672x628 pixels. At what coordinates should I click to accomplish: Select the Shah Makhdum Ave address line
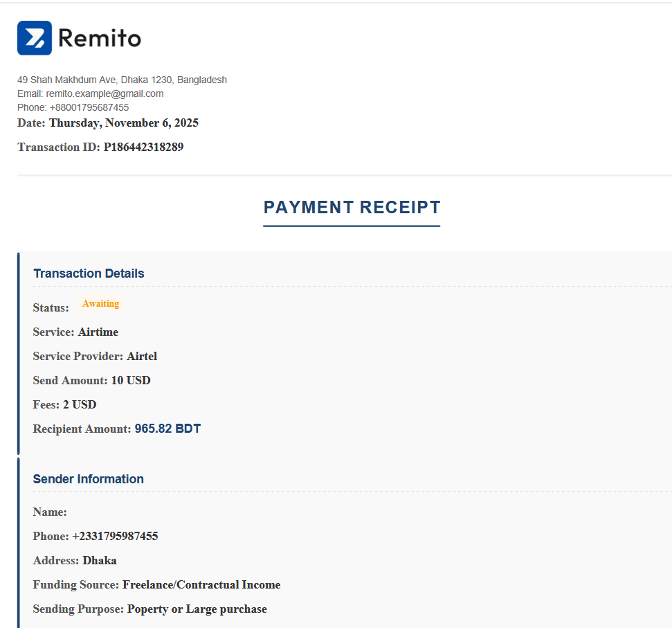tap(122, 80)
